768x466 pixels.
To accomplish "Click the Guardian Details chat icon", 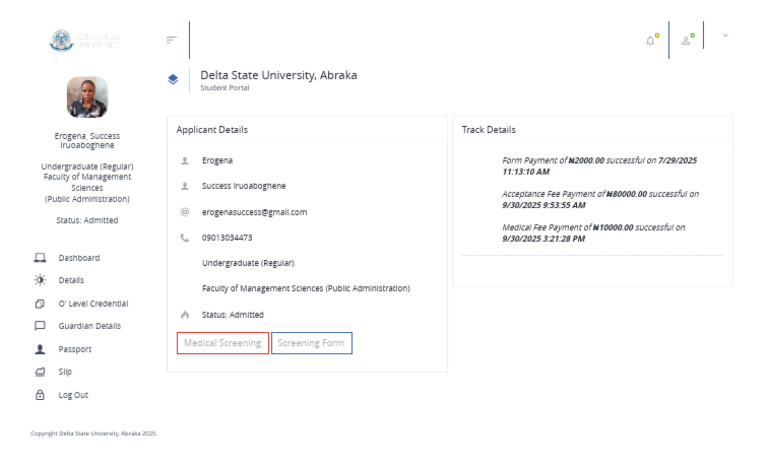I will [40, 326].
